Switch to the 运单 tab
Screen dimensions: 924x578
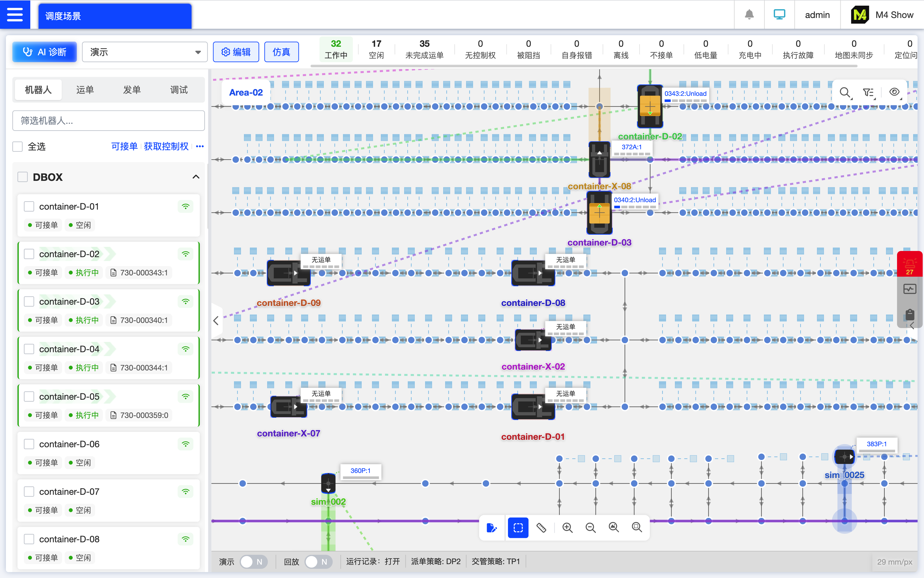point(85,90)
